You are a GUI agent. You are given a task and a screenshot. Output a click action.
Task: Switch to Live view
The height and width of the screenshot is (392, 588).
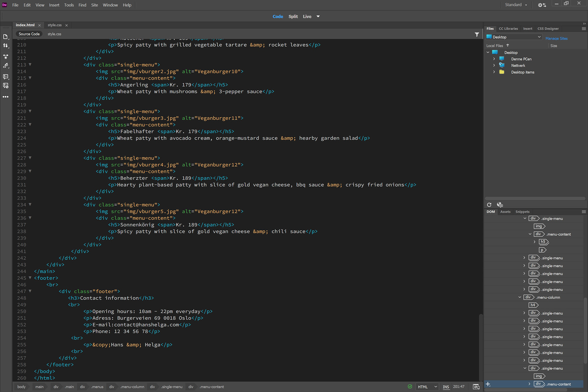click(x=307, y=17)
